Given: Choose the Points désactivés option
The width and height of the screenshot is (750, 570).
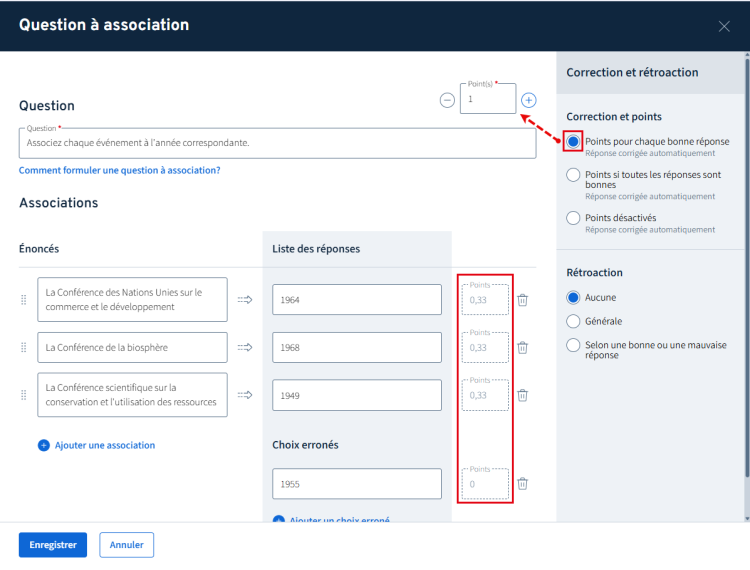Looking at the screenshot, I should click(x=573, y=218).
